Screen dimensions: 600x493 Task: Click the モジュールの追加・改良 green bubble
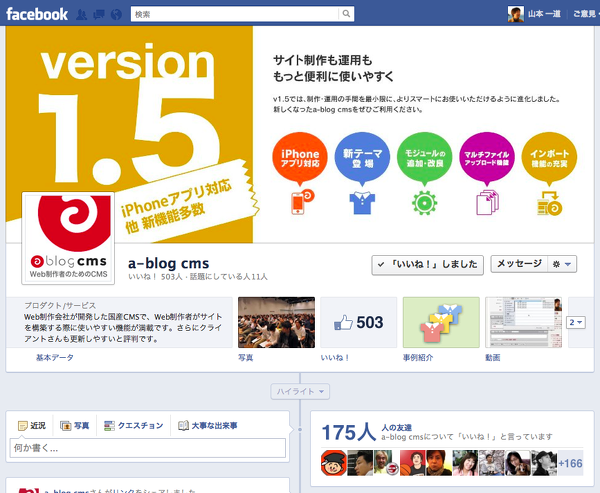coord(425,158)
